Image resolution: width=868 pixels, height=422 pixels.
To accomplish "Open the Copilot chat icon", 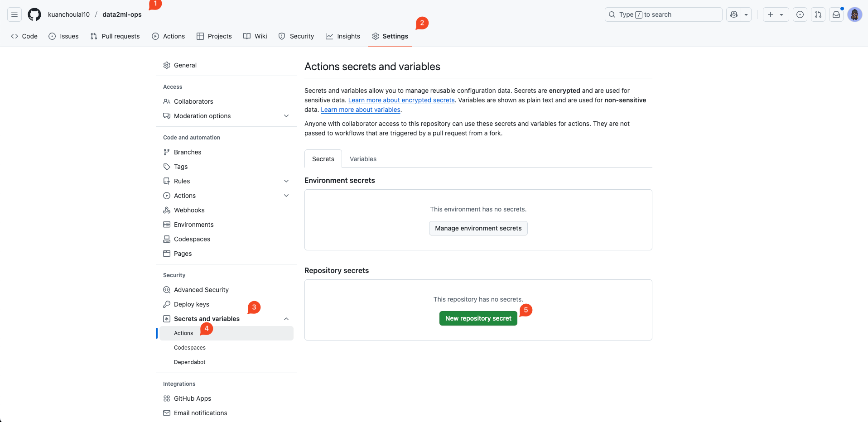I will click(734, 14).
